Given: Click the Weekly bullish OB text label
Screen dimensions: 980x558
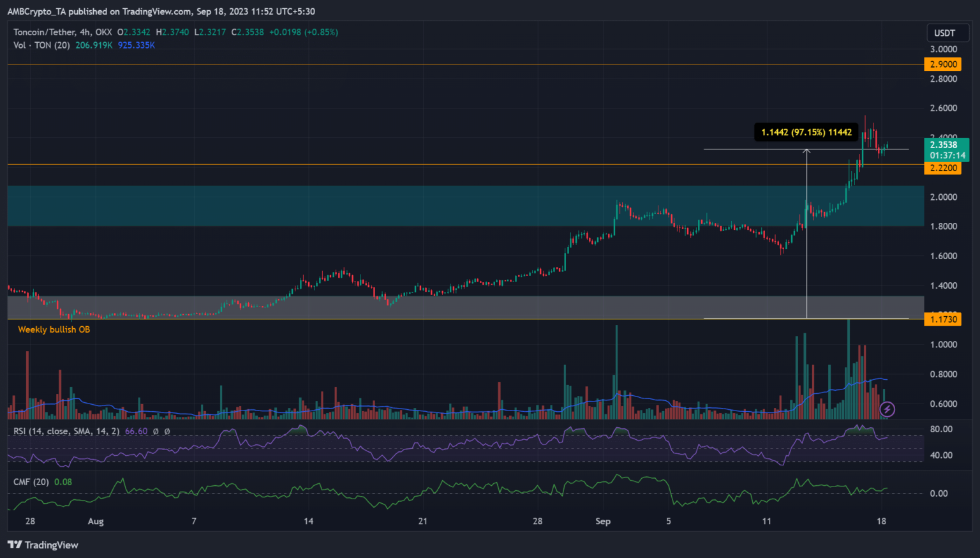Looking at the screenshot, I should 54,329.
